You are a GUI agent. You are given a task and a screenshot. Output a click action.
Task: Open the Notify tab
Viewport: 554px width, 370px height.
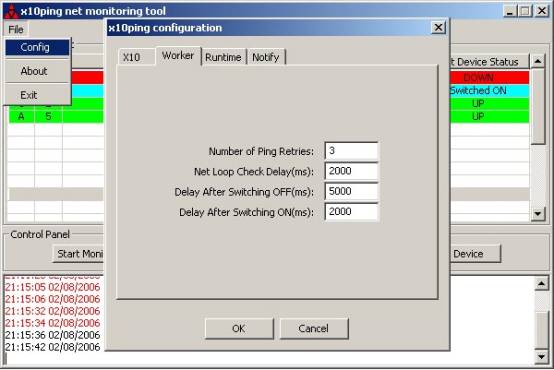pos(266,57)
